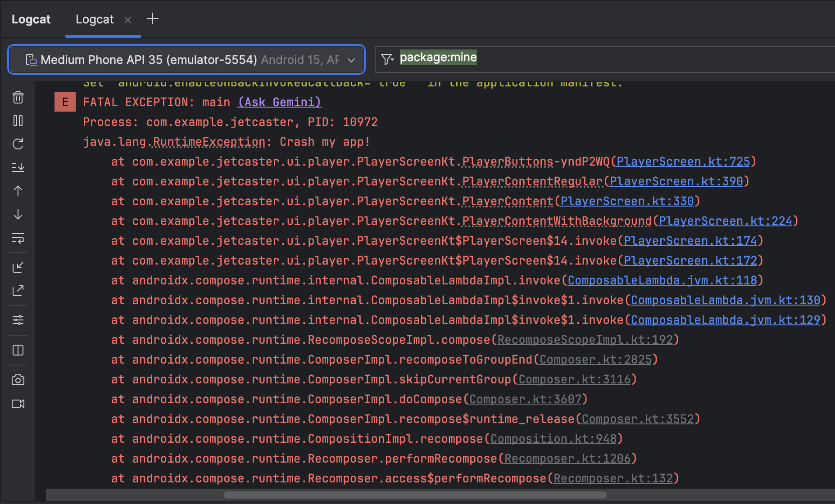Screen dimensions: 835x504
Task: Go to previous occurrence with up arrow
Action: coord(18,191)
